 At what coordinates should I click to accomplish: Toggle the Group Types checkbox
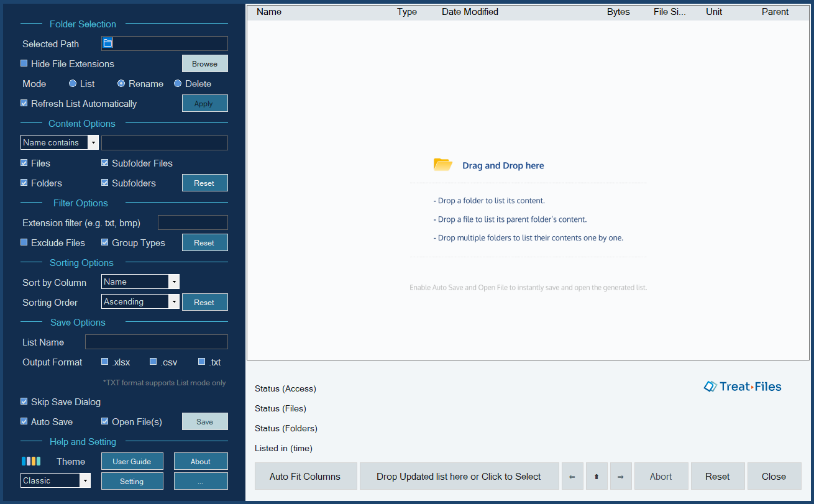pos(105,242)
